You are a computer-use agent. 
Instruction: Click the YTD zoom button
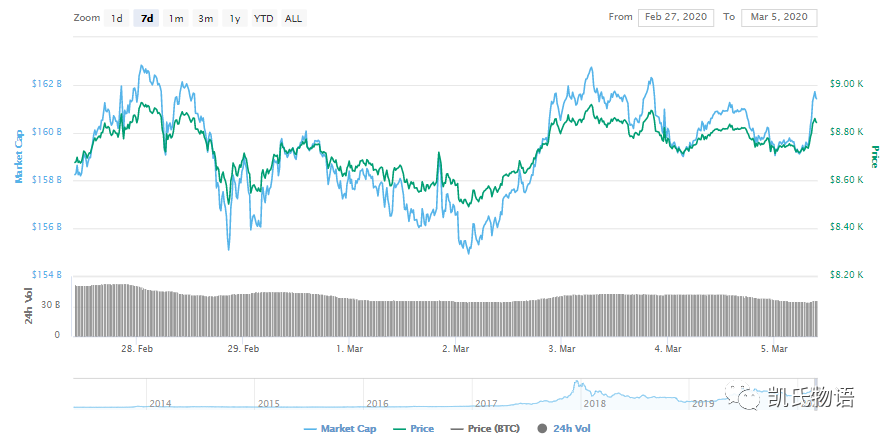click(264, 18)
